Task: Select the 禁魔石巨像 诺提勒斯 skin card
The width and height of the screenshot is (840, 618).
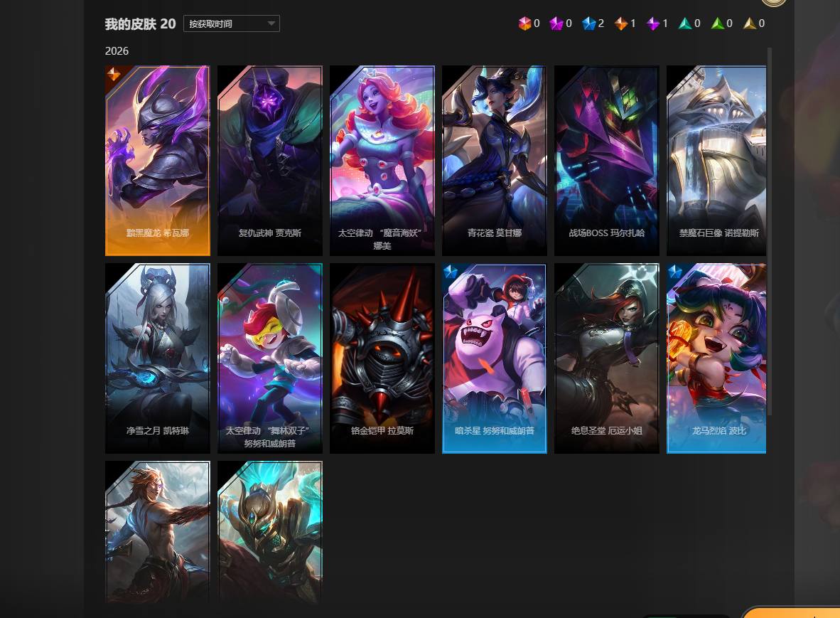Action: (716, 161)
